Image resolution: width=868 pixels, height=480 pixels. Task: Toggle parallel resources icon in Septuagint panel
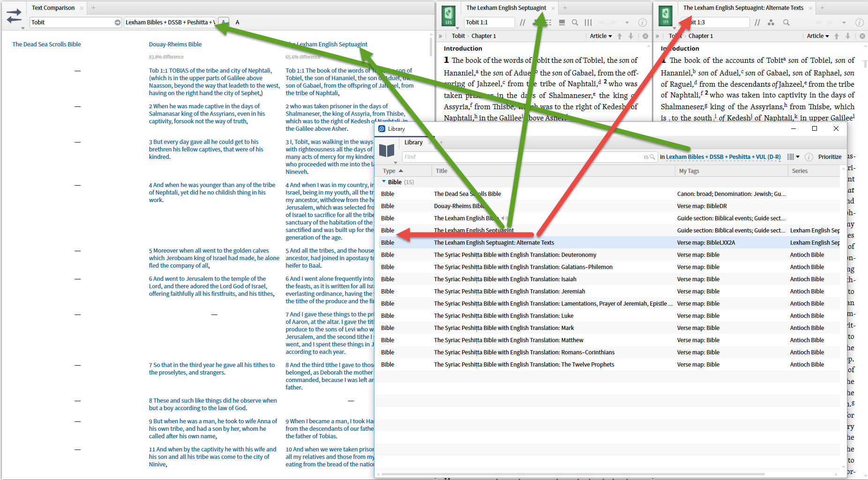[x=523, y=22]
